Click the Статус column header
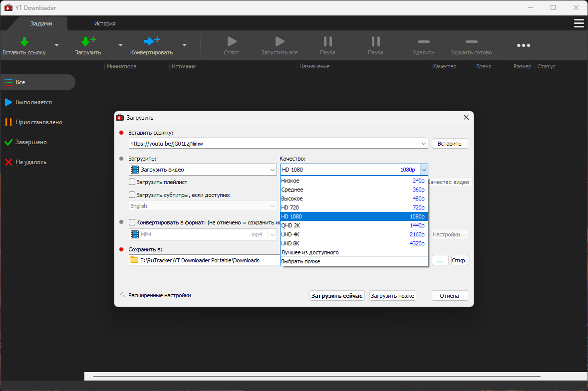The width and height of the screenshot is (588, 391). tap(547, 66)
